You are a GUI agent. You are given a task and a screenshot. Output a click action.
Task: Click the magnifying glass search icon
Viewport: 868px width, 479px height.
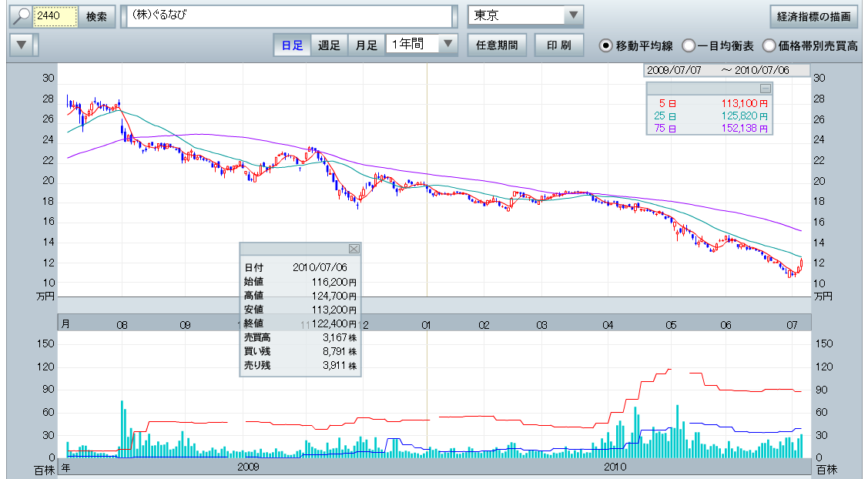click(21, 16)
